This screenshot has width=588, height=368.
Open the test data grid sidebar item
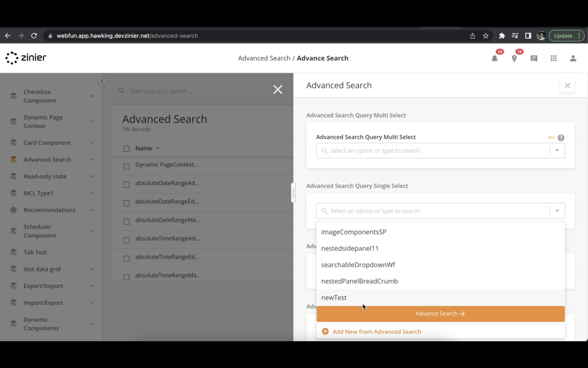click(x=52, y=269)
